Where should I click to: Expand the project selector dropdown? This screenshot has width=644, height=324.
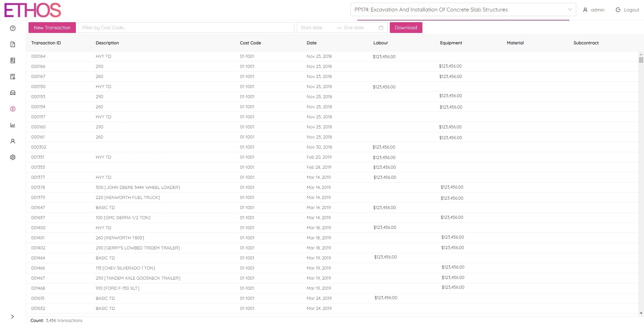[569, 9]
